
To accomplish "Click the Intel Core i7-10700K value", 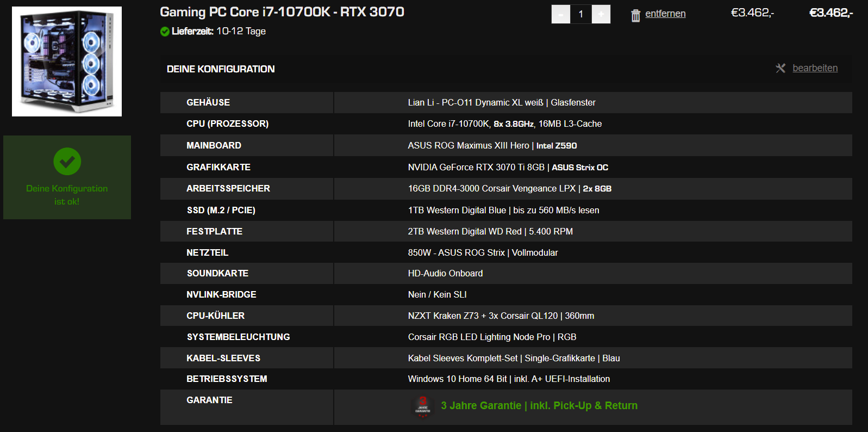I will coord(505,124).
